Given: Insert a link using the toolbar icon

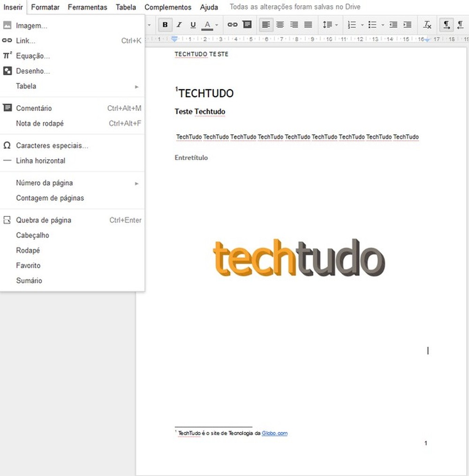Looking at the screenshot, I should click(233, 24).
